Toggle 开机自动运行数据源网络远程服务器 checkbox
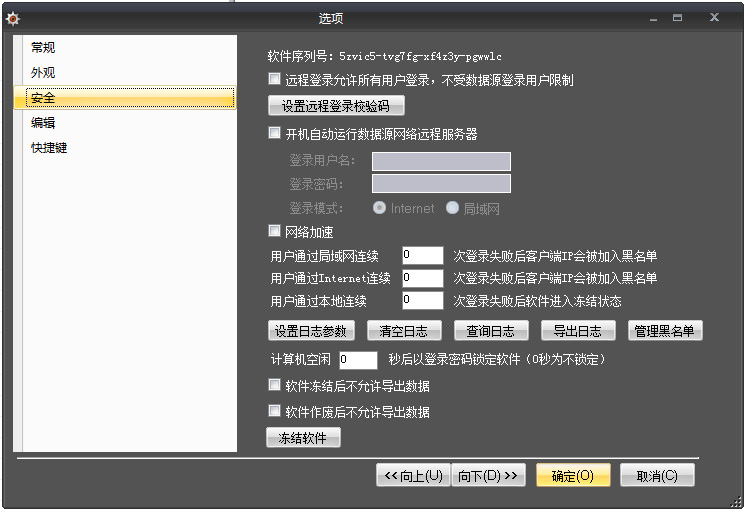This screenshot has height=509, width=746. [x=275, y=133]
